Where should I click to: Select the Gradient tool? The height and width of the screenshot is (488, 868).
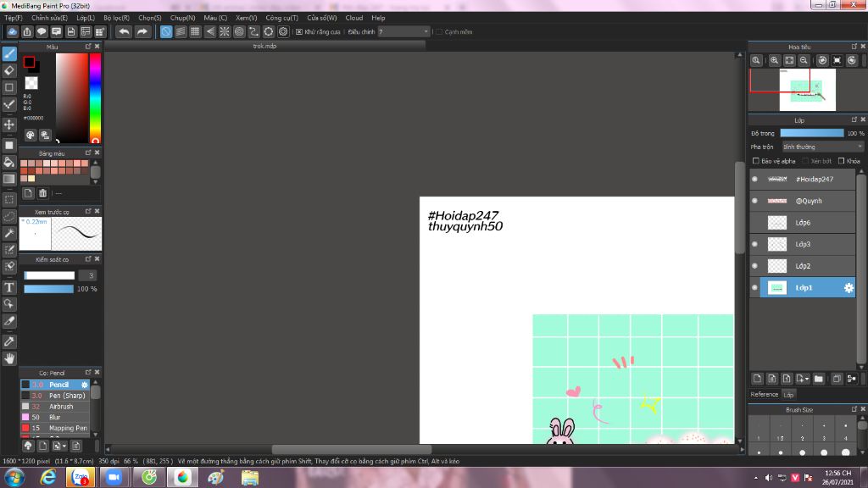tap(9, 180)
